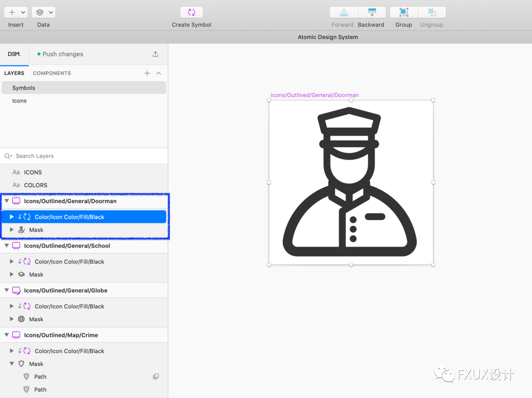Select the Icons/Outlined/General/Doorman layer name
The height and width of the screenshot is (398, 532).
[70, 201]
